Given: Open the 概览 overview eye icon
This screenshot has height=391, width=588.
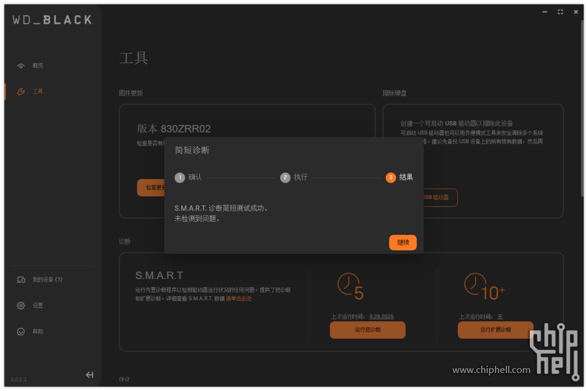Looking at the screenshot, I should (21, 66).
